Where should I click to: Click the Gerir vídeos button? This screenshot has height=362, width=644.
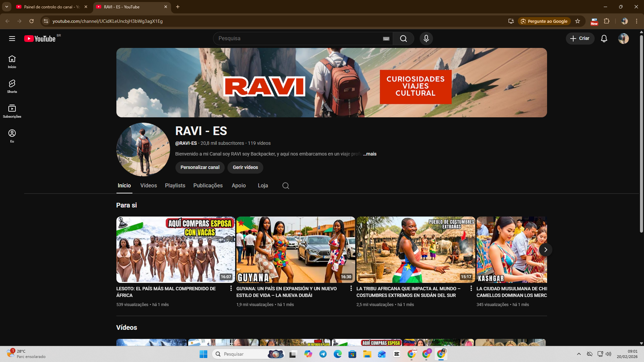tap(245, 167)
